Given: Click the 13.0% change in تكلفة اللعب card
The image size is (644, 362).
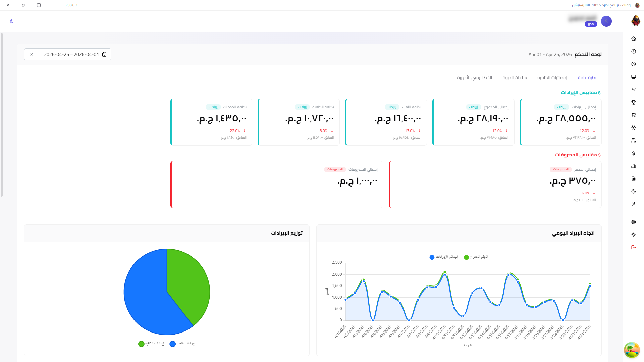Looking at the screenshot, I should 410,131.
